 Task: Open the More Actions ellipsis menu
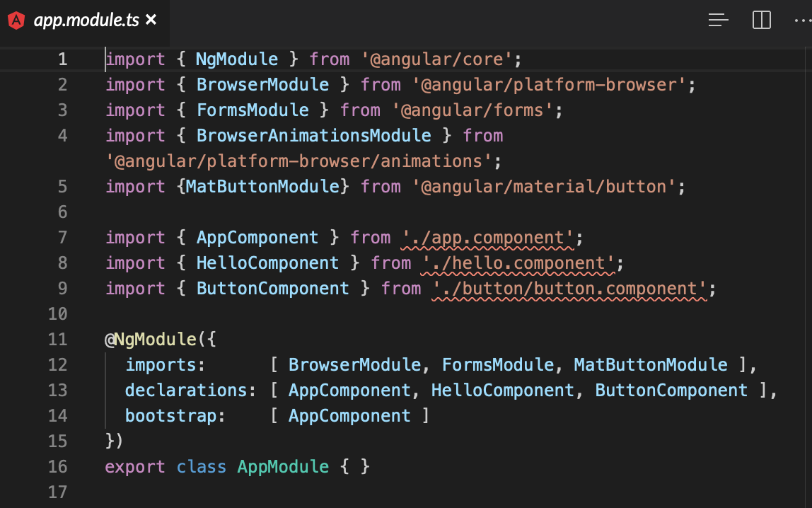(x=804, y=21)
